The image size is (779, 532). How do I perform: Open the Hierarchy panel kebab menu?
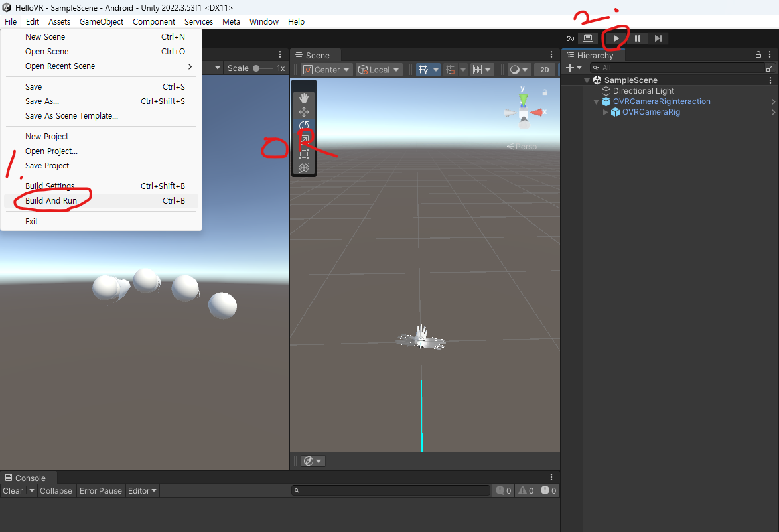770,54
